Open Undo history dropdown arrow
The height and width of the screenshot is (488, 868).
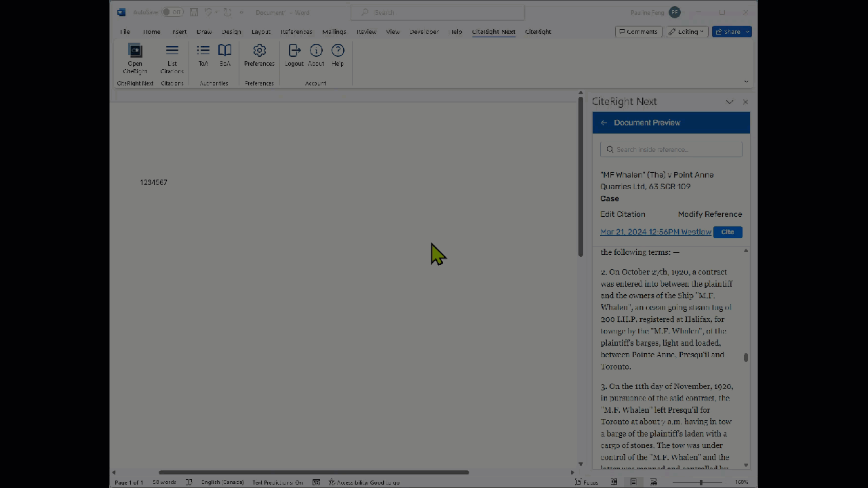[216, 12]
